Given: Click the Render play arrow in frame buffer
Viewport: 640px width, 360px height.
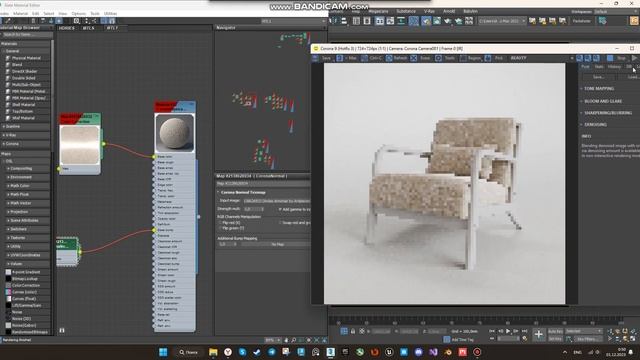Looking at the screenshot, I should 634,58.
